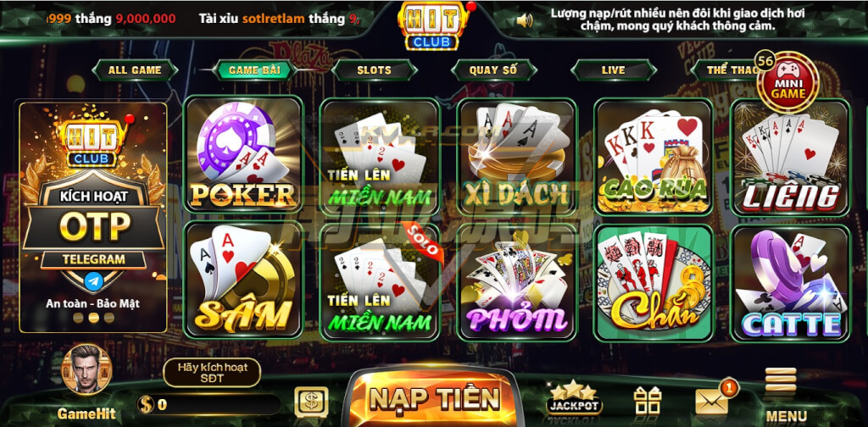Click the dollar bill icon beside balance
The width and height of the screenshot is (868, 427).
click(310, 402)
